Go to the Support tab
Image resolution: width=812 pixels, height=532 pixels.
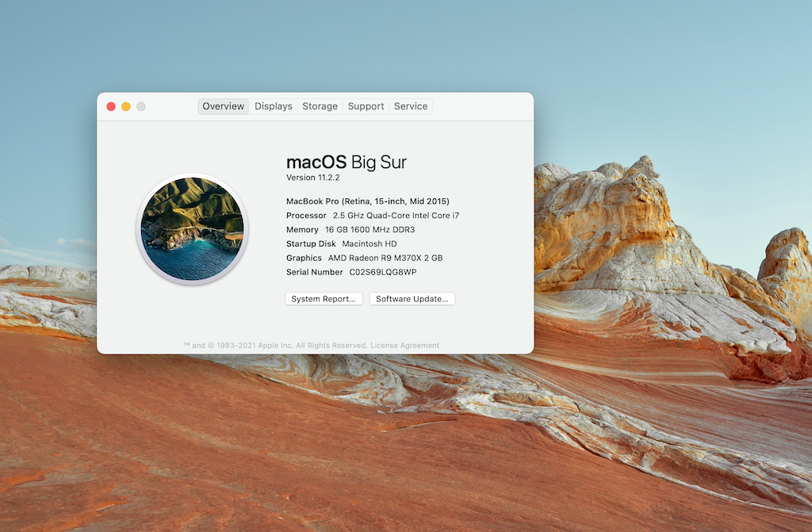[366, 106]
